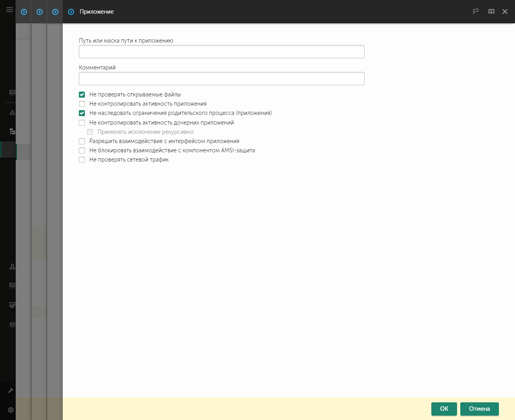Click the wrench settings icon in sidebar
The height and width of the screenshot is (420, 515).
pyautogui.click(x=11, y=390)
